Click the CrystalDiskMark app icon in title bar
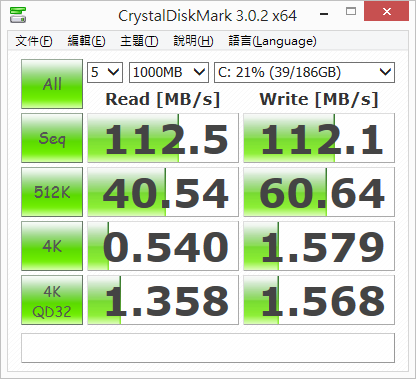Screen dimensions: 416x379 click(x=18, y=15)
